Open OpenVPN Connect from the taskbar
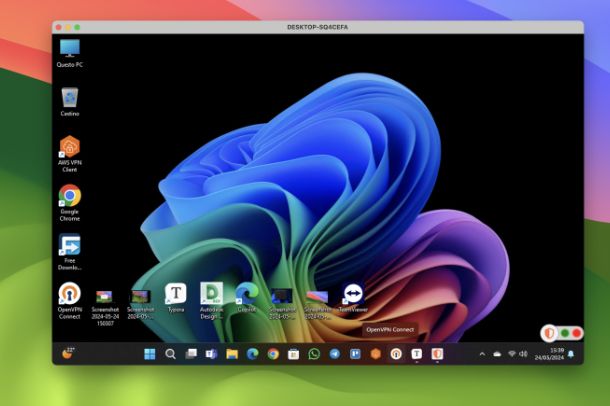This screenshot has height=406, width=610. coord(396,354)
